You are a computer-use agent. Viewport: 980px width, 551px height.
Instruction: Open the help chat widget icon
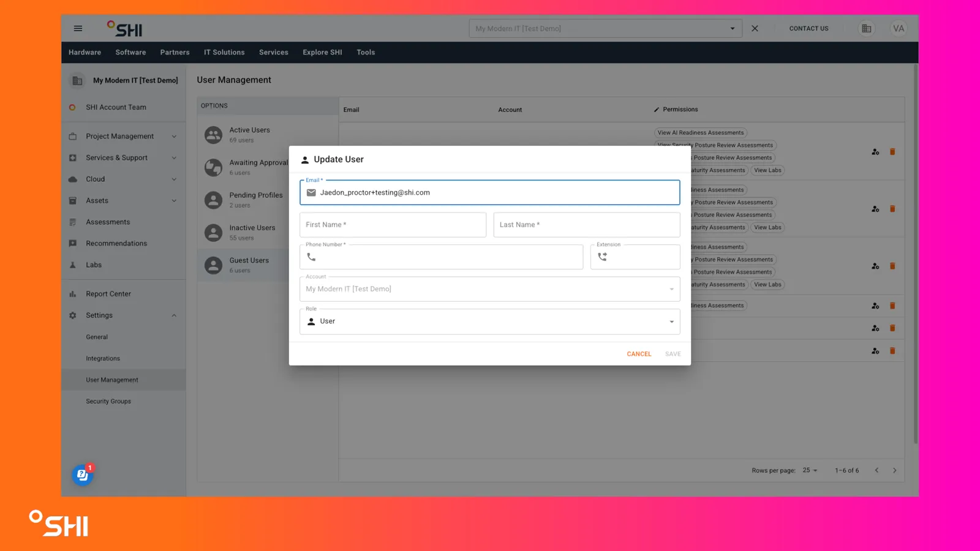pyautogui.click(x=82, y=474)
